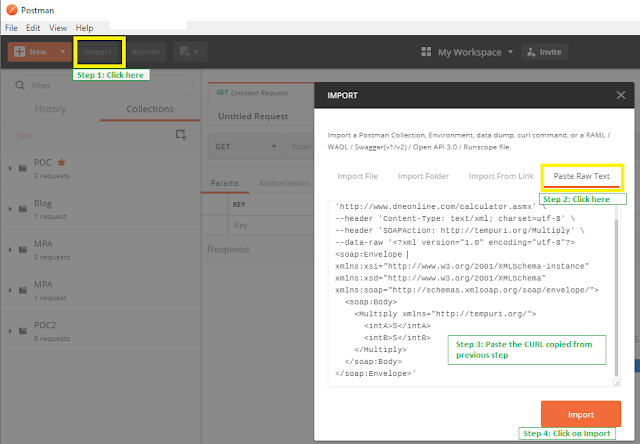Open the Help menu
Image resolution: width=640 pixels, height=444 pixels.
click(84, 28)
